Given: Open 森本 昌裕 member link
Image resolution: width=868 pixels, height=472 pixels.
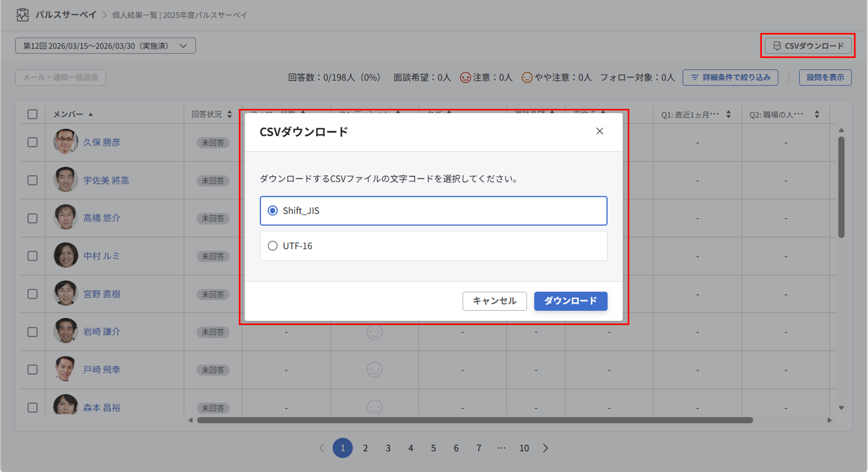Looking at the screenshot, I should [102, 408].
